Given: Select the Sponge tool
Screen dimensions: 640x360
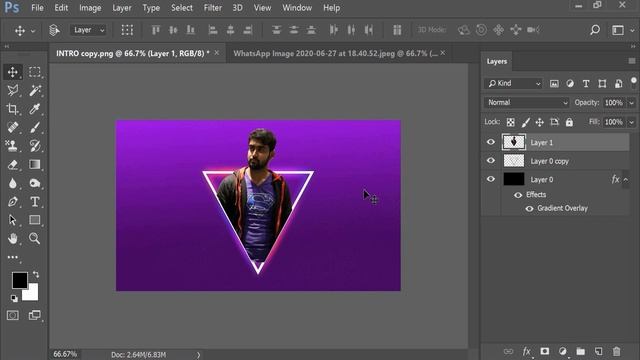Looking at the screenshot, I should point(35,183).
